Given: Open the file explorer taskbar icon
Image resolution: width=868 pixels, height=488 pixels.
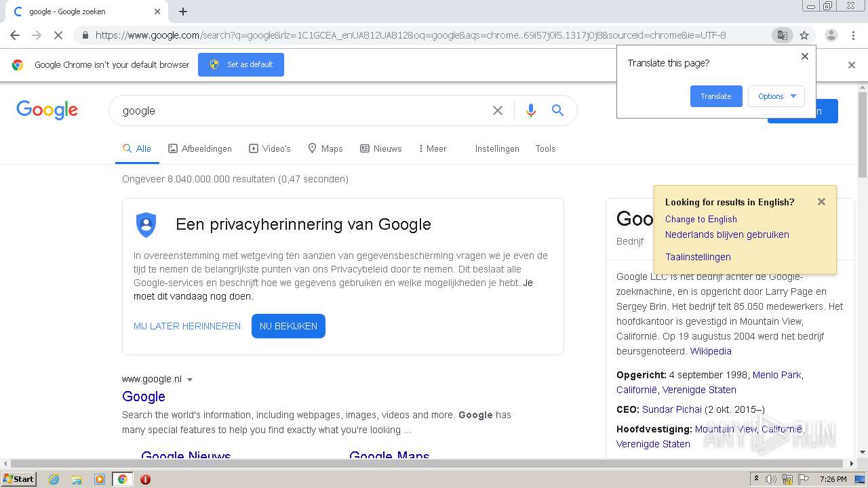Looking at the screenshot, I should pos(77,479).
